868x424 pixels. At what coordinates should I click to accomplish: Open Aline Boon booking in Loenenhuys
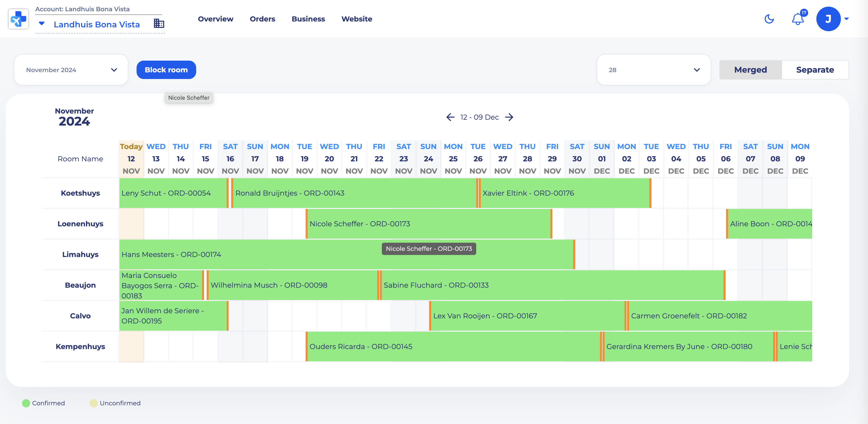pos(769,224)
